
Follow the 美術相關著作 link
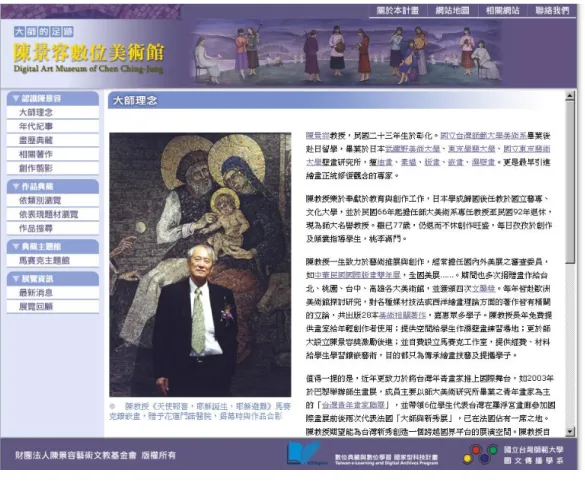(x=402, y=315)
